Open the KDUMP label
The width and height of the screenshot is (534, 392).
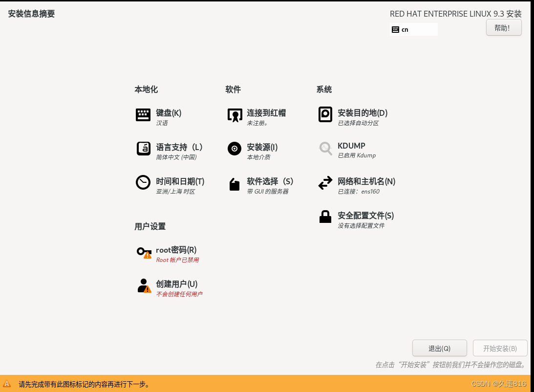pos(351,146)
